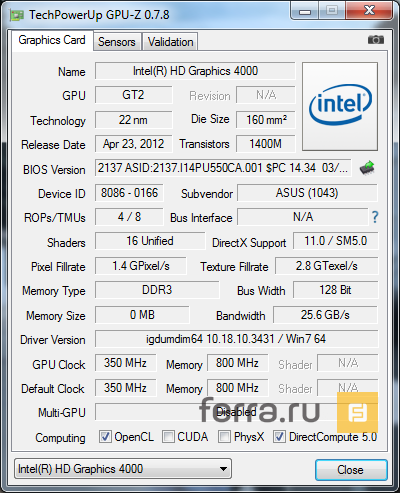Click the camera screenshot icon
Viewport: 400px width, 493px height.
click(376, 40)
